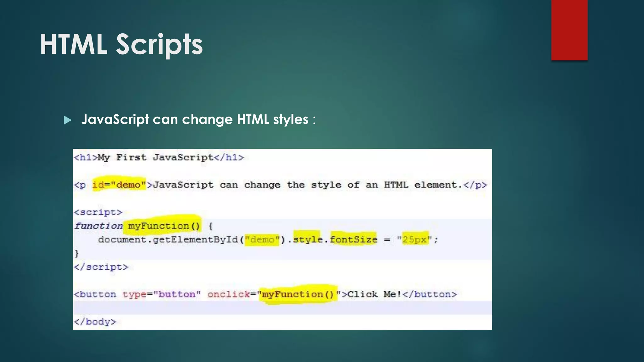
Task: Click the paragraph text 'JavaScript can change the style'
Action: click(x=247, y=185)
